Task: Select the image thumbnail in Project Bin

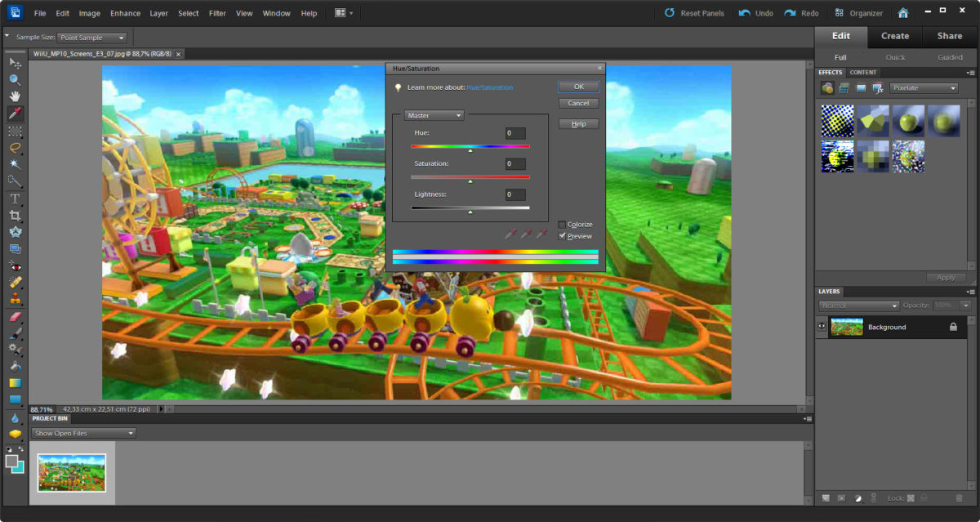Action: [72, 472]
